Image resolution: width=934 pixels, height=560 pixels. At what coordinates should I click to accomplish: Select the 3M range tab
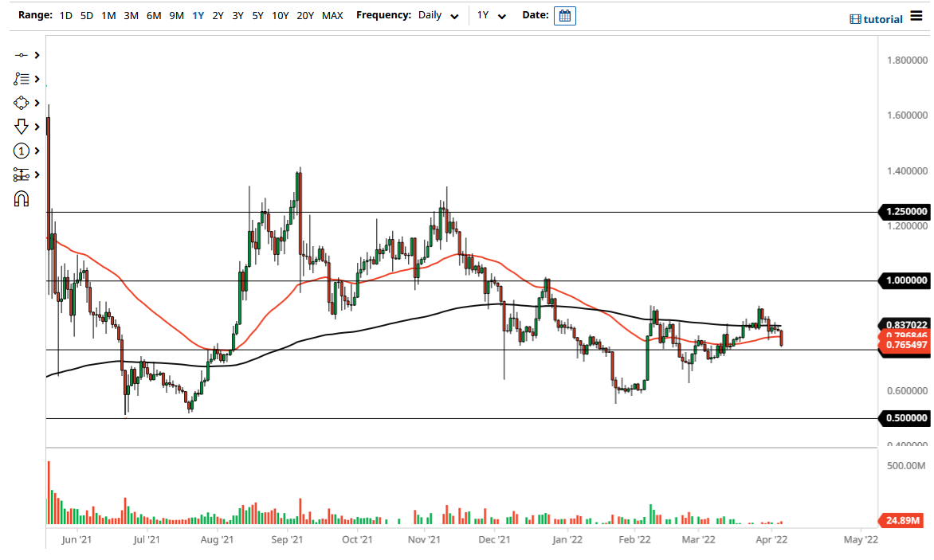click(130, 14)
